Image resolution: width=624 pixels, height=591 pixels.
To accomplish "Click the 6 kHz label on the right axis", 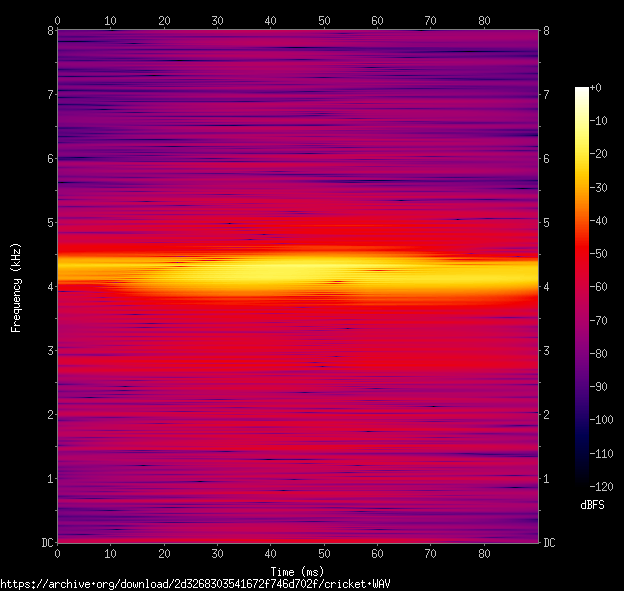I will (546, 158).
